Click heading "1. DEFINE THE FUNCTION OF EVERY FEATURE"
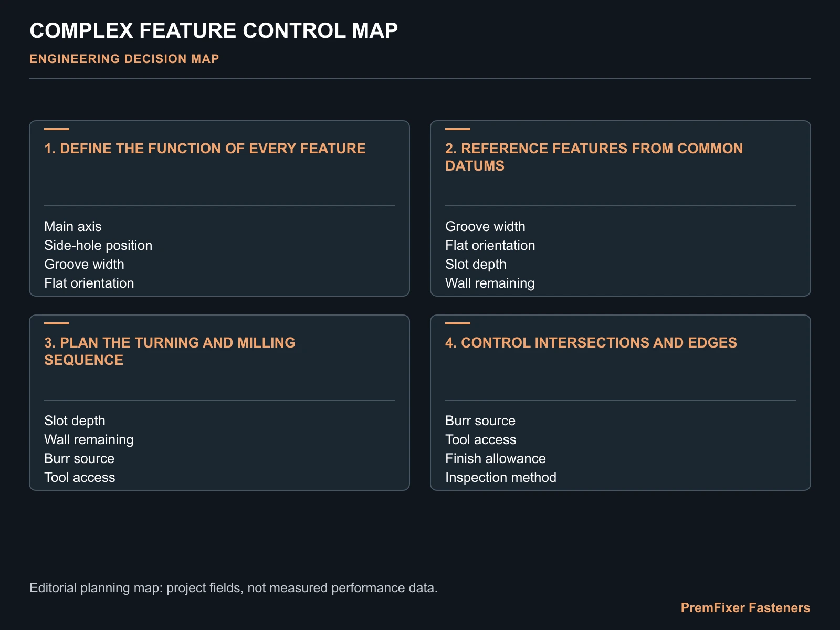Image resolution: width=840 pixels, height=630 pixels. pos(205,149)
